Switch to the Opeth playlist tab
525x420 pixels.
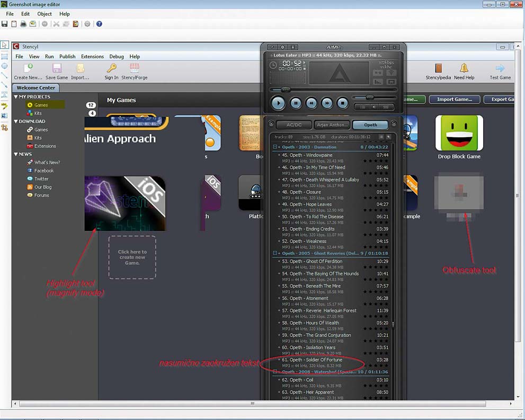click(x=370, y=125)
